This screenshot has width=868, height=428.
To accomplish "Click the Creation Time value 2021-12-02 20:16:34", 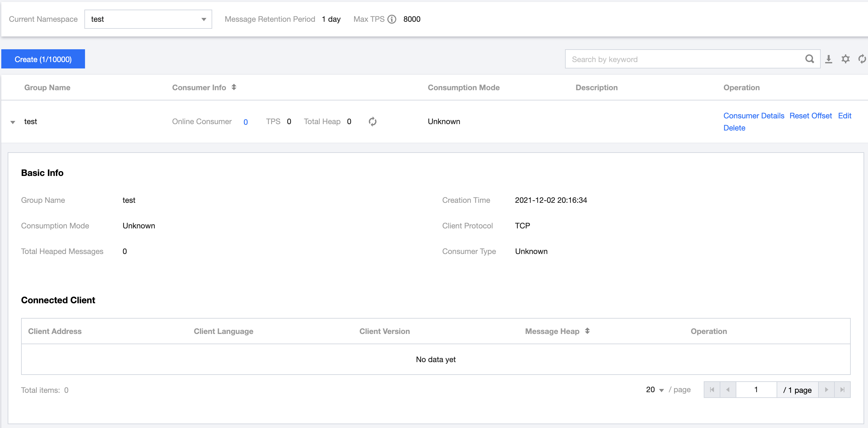I will [x=551, y=200].
